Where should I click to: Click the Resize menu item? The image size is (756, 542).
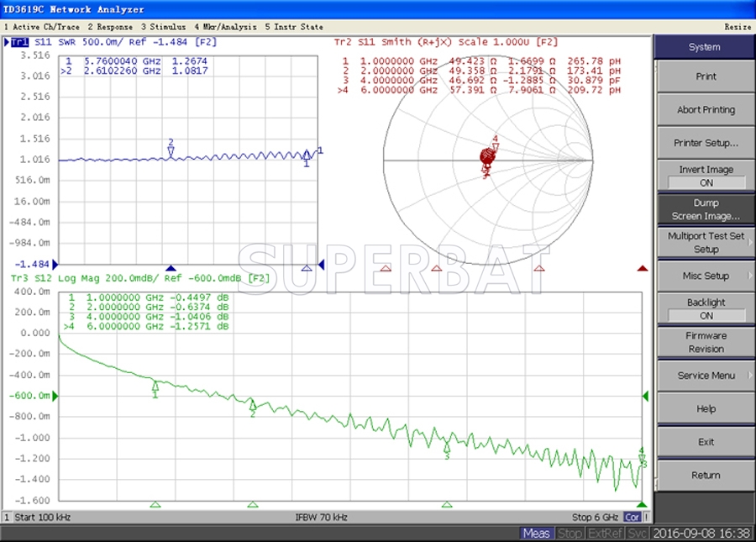[x=738, y=27]
